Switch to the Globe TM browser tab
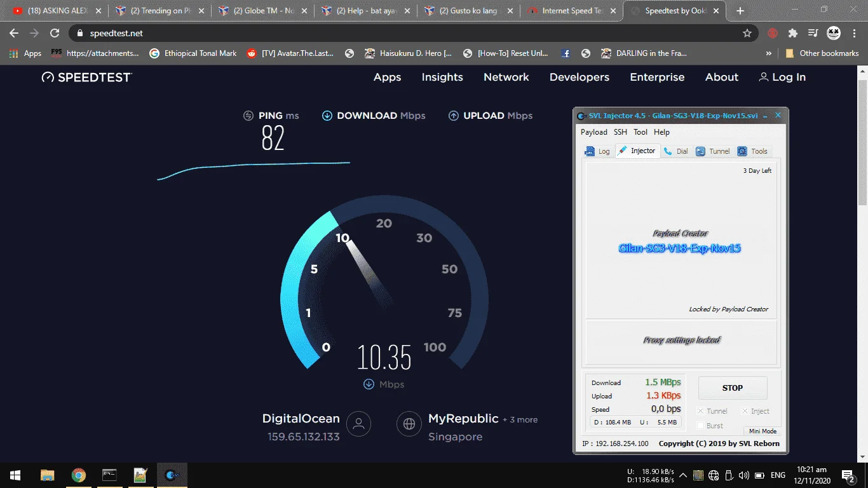 point(262,11)
